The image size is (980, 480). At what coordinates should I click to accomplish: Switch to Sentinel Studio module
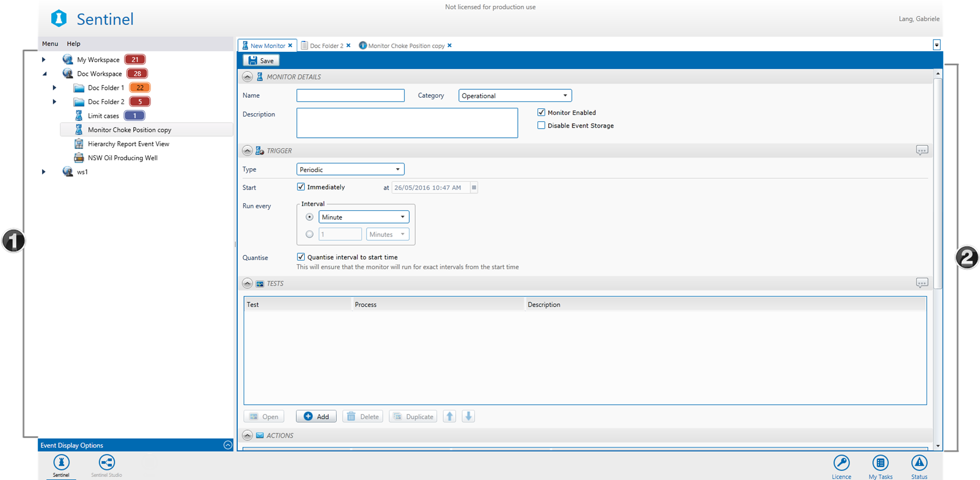106,463
